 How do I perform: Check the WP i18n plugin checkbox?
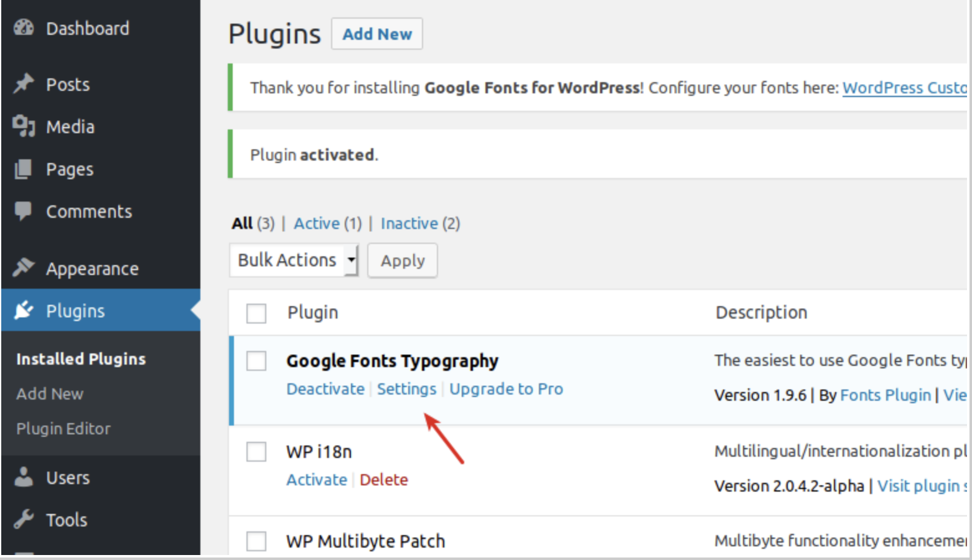click(x=256, y=451)
